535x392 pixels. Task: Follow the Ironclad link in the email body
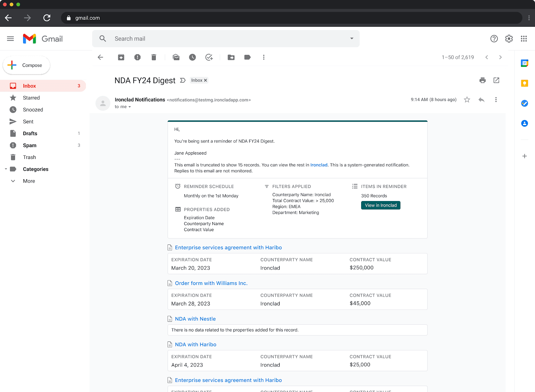(319, 165)
